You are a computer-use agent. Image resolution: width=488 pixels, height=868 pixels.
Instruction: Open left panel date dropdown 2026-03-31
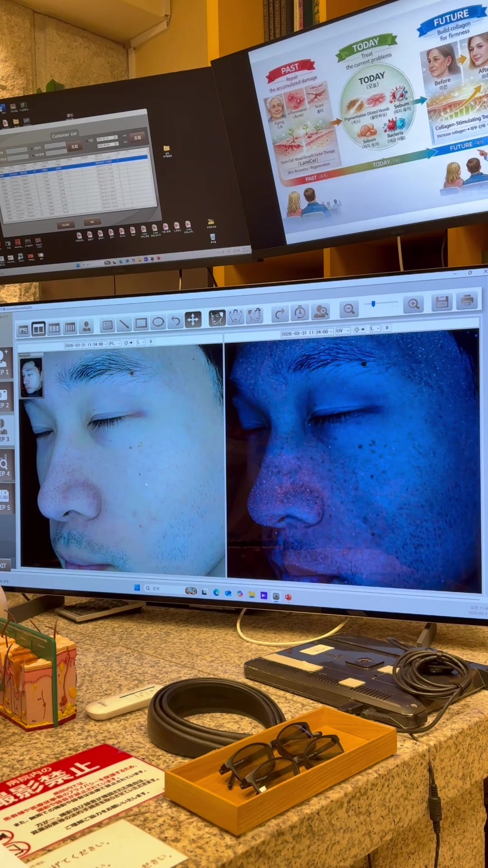(85, 344)
